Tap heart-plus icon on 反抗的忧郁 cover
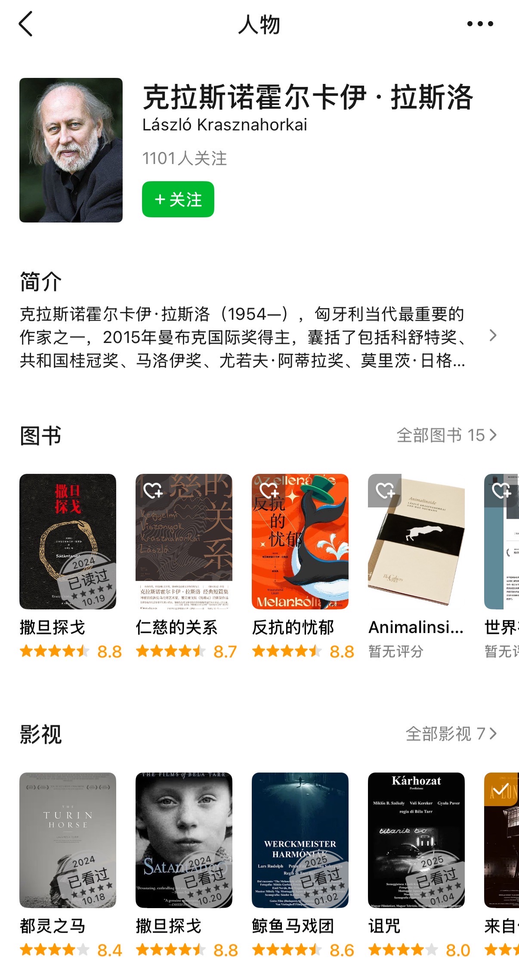 (x=269, y=490)
